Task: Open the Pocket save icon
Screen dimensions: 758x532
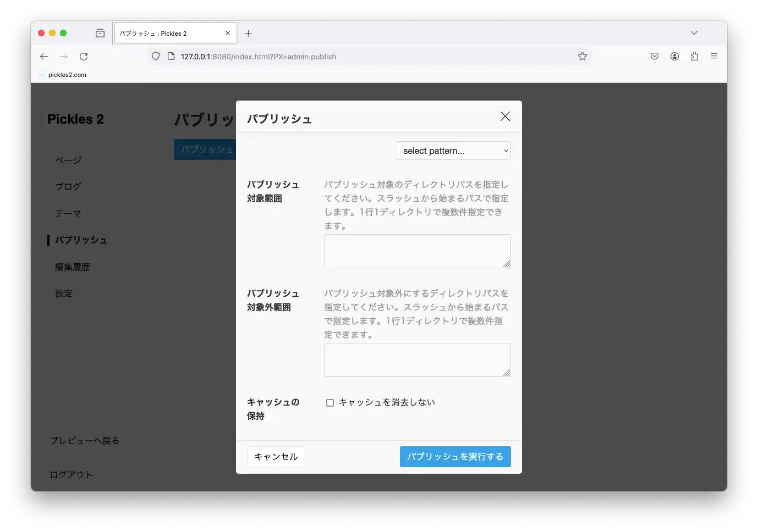Action: pyautogui.click(x=655, y=57)
